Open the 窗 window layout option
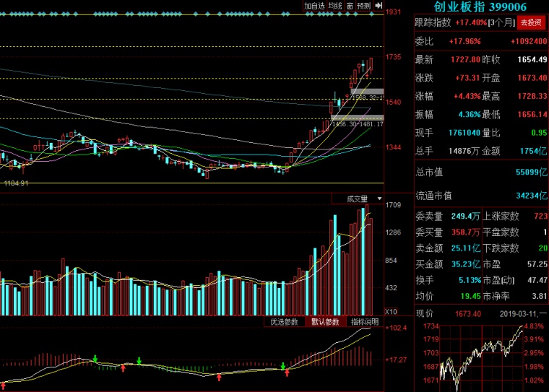549x392 pixels. coord(350,6)
